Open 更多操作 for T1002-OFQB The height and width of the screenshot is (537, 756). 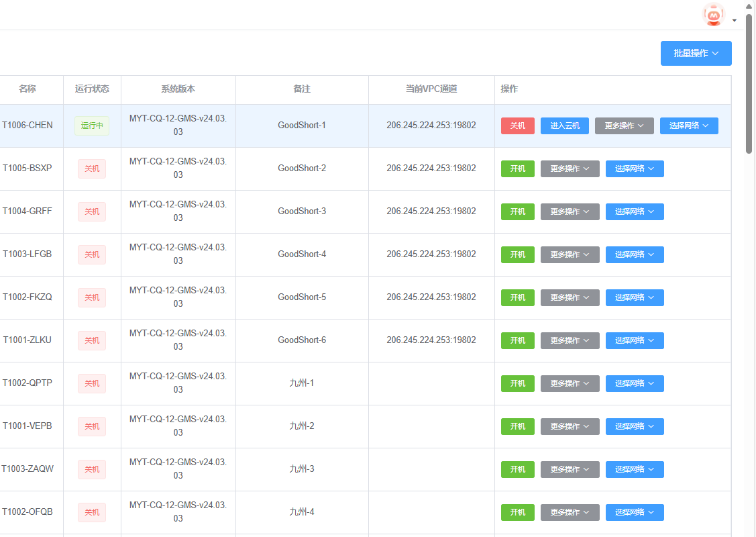(570, 512)
